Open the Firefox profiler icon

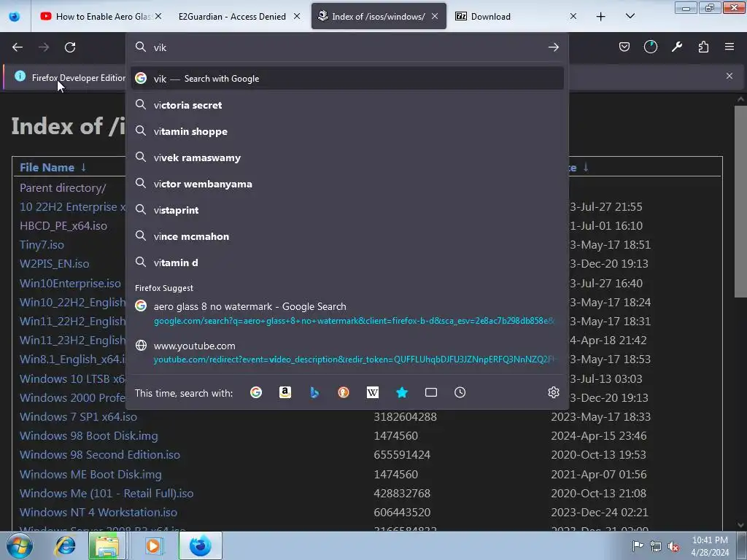[650, 47]
